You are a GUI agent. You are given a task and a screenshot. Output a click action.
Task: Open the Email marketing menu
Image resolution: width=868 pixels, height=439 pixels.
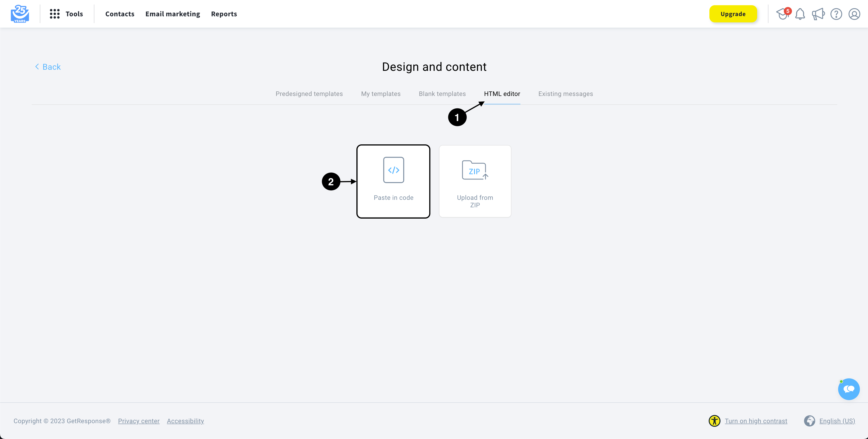(x=172, y=14)
